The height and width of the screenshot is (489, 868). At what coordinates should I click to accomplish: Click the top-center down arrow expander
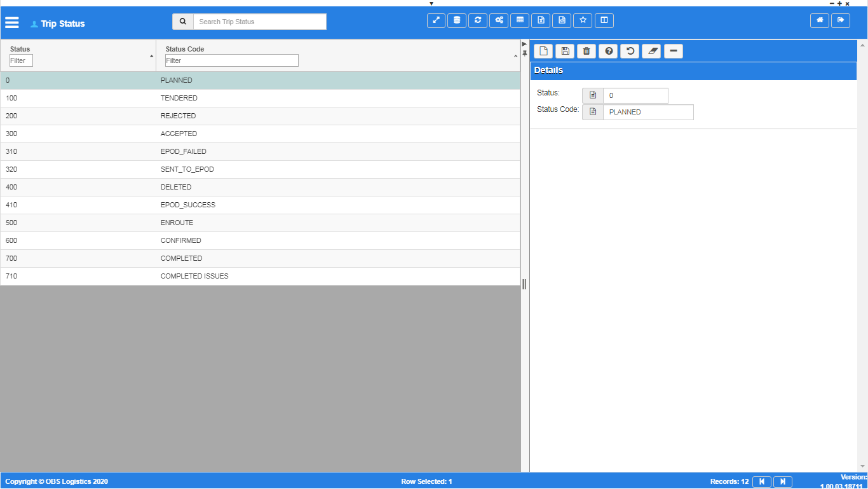431,3
